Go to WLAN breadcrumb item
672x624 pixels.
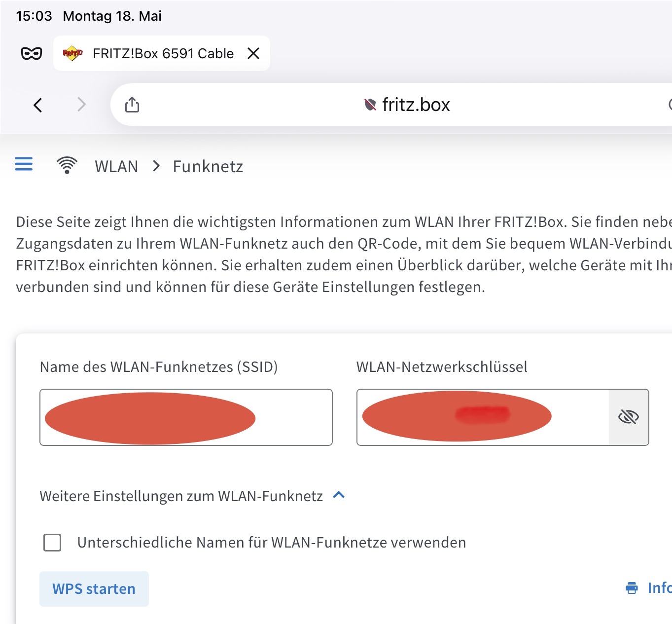[x=116, y=166]
